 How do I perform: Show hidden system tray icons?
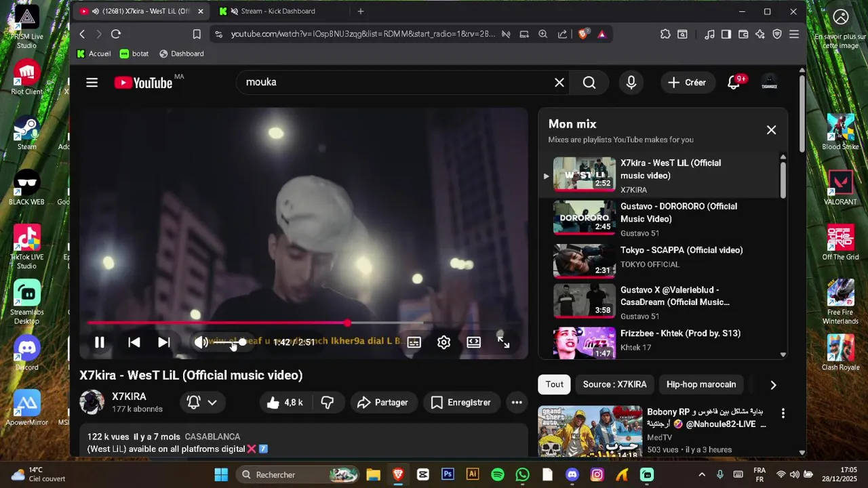tap(702, 474)
